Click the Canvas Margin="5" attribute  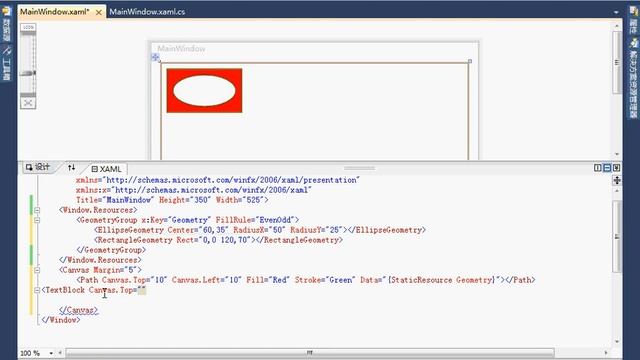coord(116,270)
